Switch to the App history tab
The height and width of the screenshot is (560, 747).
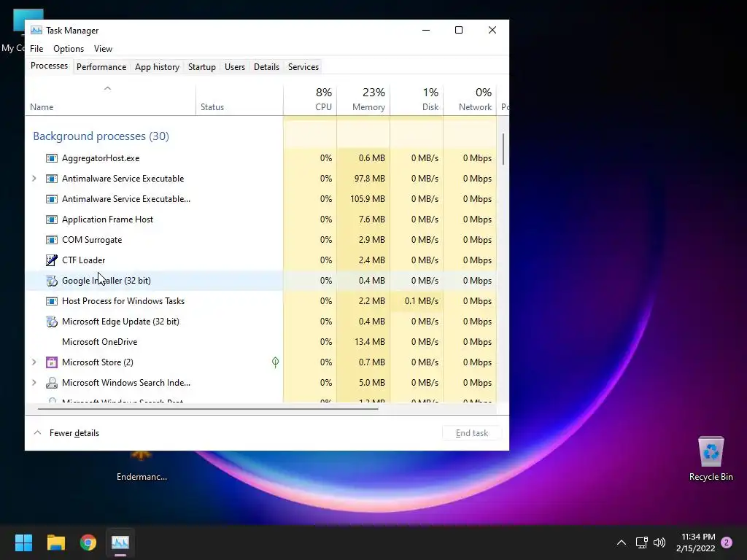click(x=158, y=67)
